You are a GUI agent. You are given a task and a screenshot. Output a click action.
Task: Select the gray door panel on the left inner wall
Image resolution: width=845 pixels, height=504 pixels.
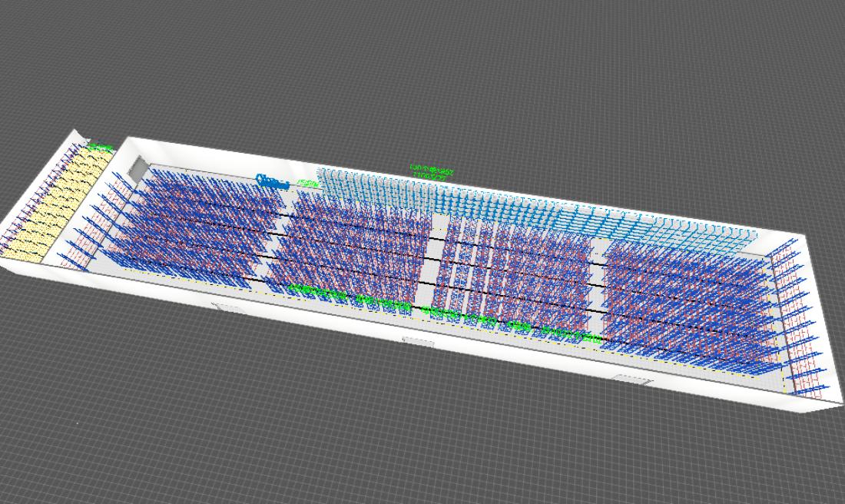138,167
